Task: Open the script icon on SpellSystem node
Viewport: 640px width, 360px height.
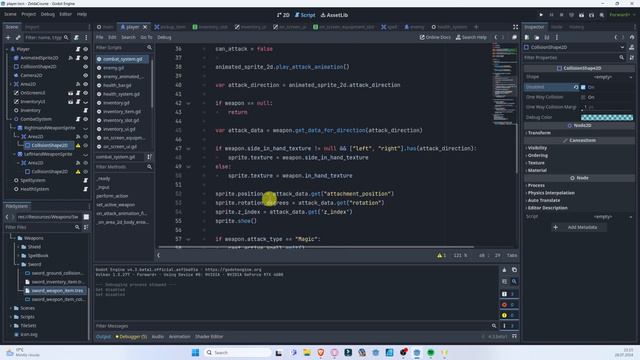Action: (x=85, y=180)
